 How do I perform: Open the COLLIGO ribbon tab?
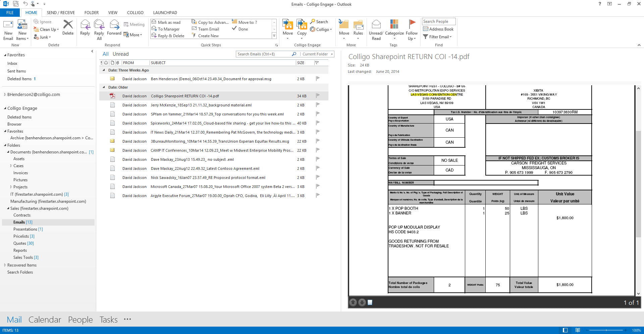tap(135, 13)
